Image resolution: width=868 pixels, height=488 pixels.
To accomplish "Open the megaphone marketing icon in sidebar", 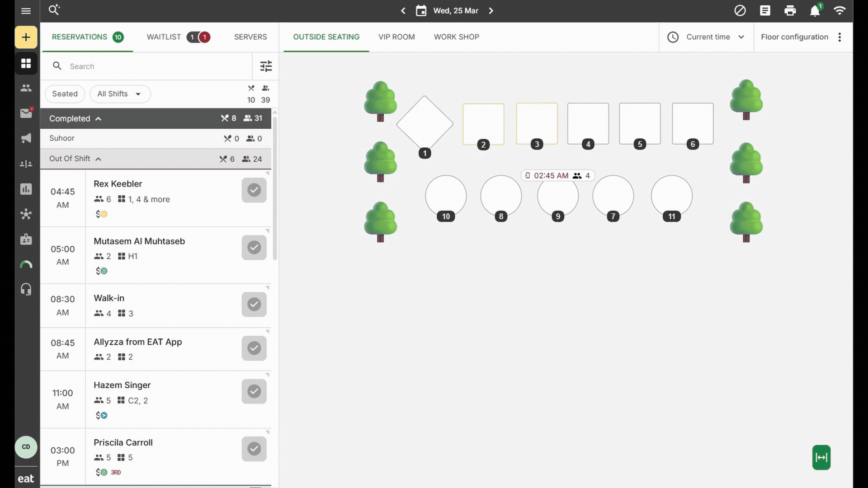I will 26,138.
